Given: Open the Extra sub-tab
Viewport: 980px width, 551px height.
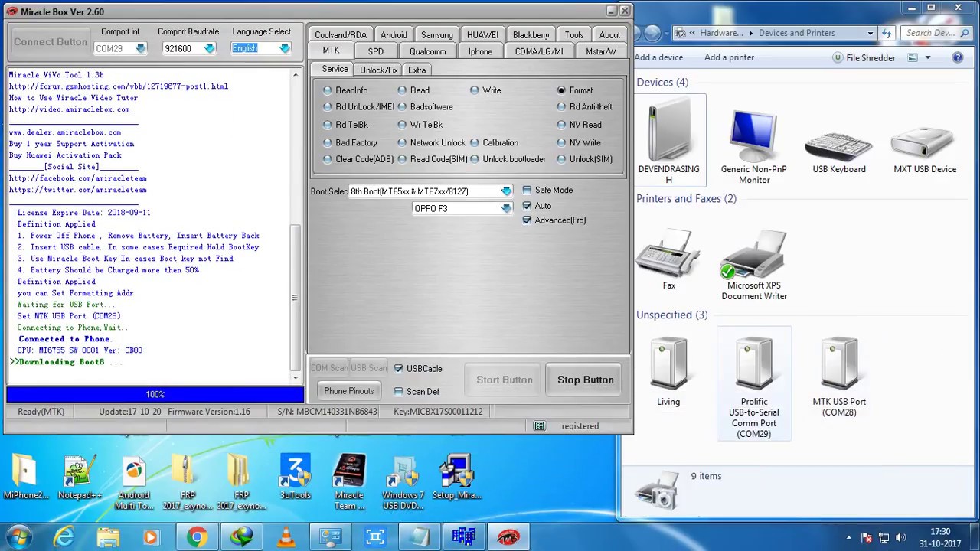Looking at the screenshot, I should click(417, 70).
